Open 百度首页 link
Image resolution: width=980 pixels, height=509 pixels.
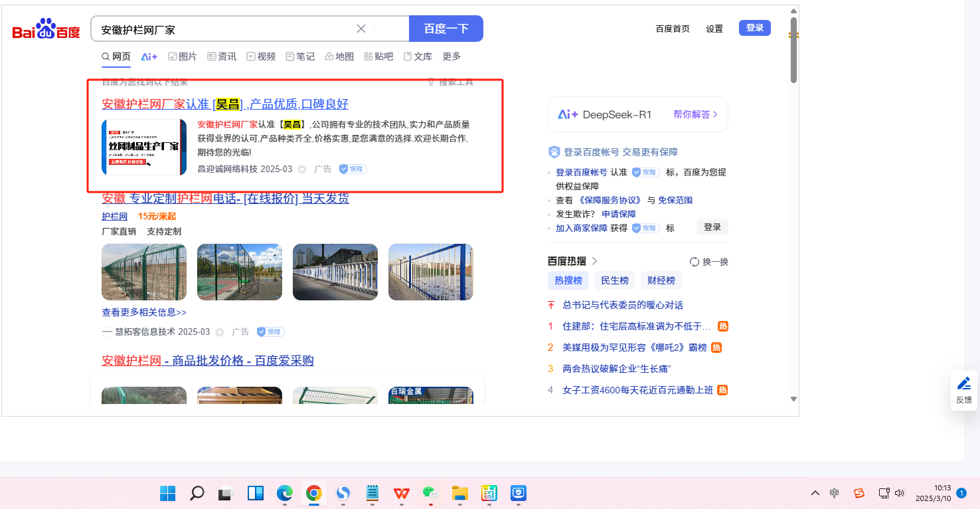[x=673, y=29]
